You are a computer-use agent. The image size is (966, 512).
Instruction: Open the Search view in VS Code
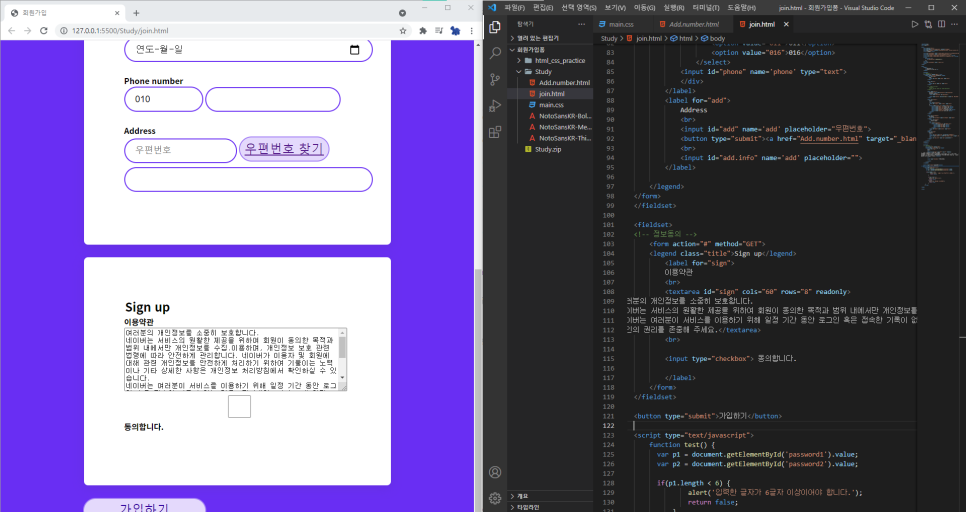pyautogui.click(x=495, y=54)
